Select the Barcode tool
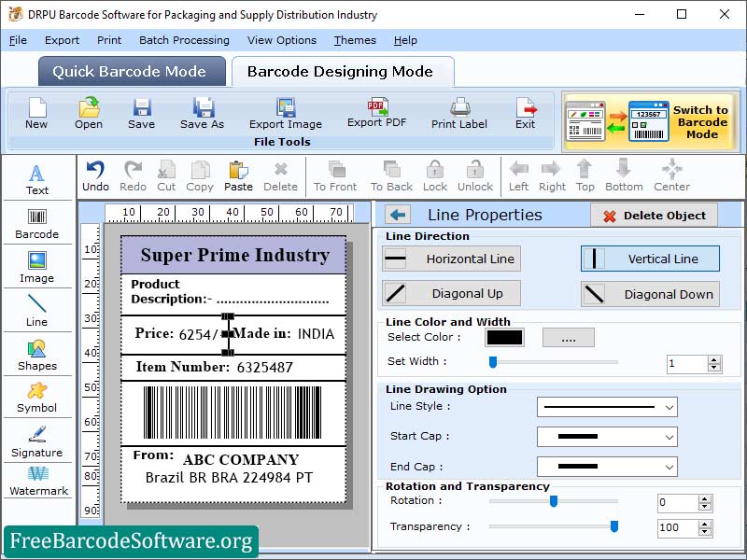 click(x=37, y=223)
